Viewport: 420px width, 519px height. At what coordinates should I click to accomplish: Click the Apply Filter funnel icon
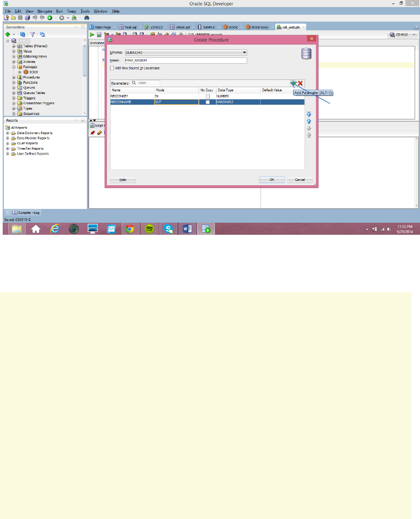pyautogui.click(x=33, y=34)
